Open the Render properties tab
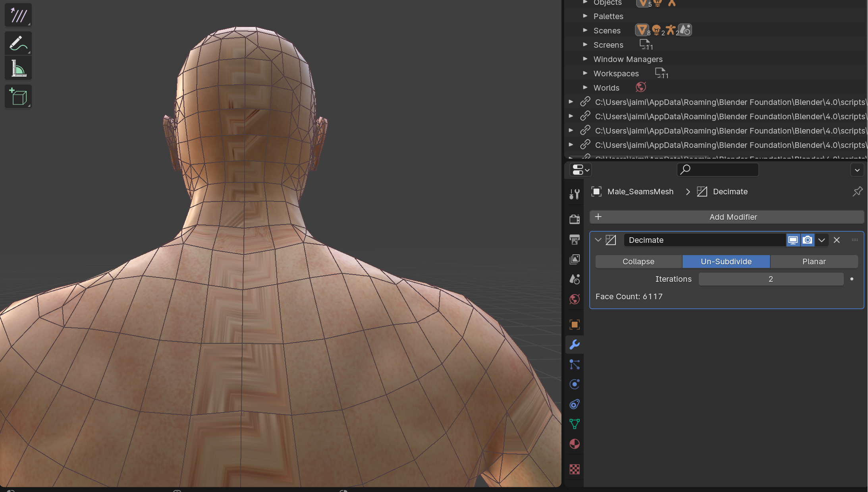Viewport: 868px width, 492px height. tap(575, 219)
